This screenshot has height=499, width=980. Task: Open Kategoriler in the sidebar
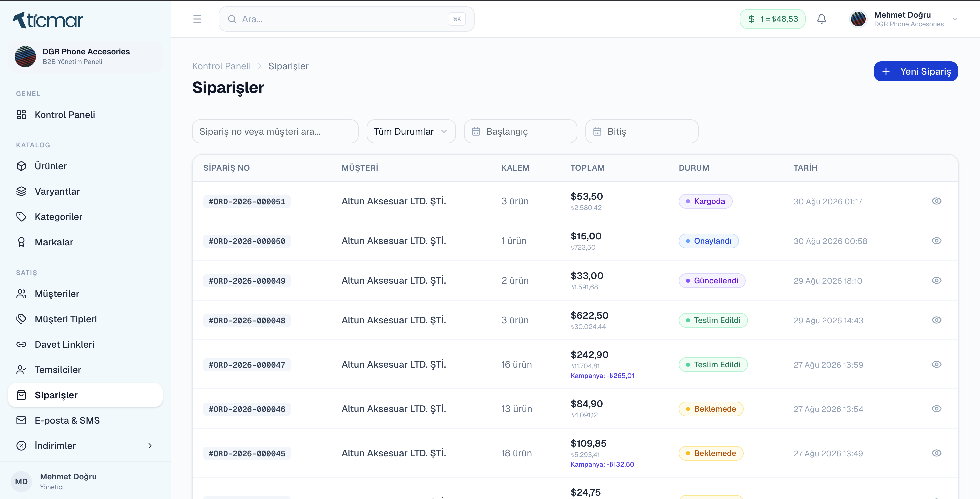pyautogui.click(x=85, y=217)
